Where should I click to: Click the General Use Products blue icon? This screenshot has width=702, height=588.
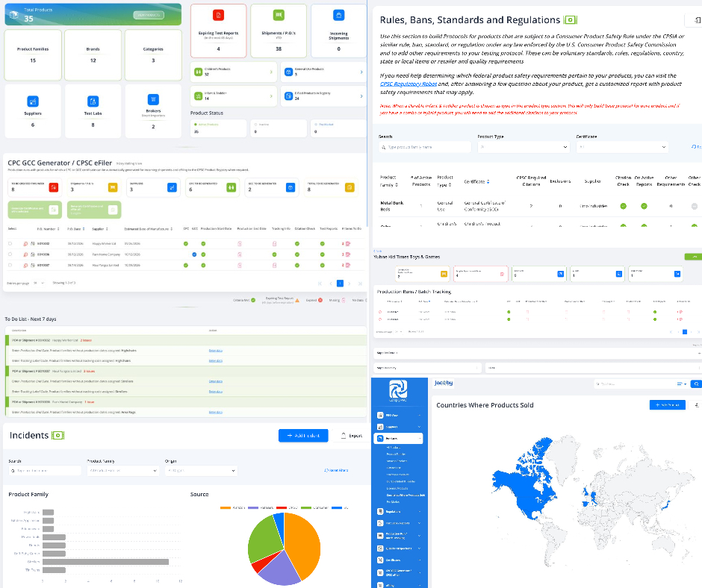click(x=289, y=72)
